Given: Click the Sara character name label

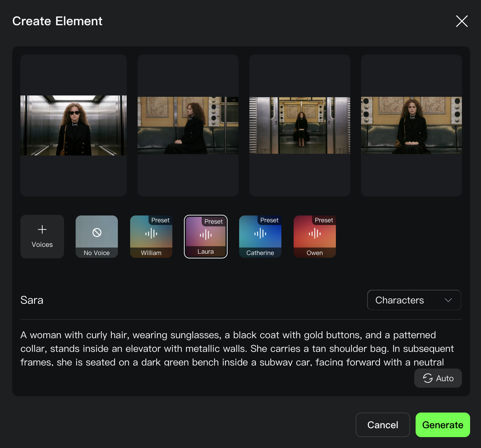Looking at the screenshot, I should pyautogui.click(x=32, y=300).
